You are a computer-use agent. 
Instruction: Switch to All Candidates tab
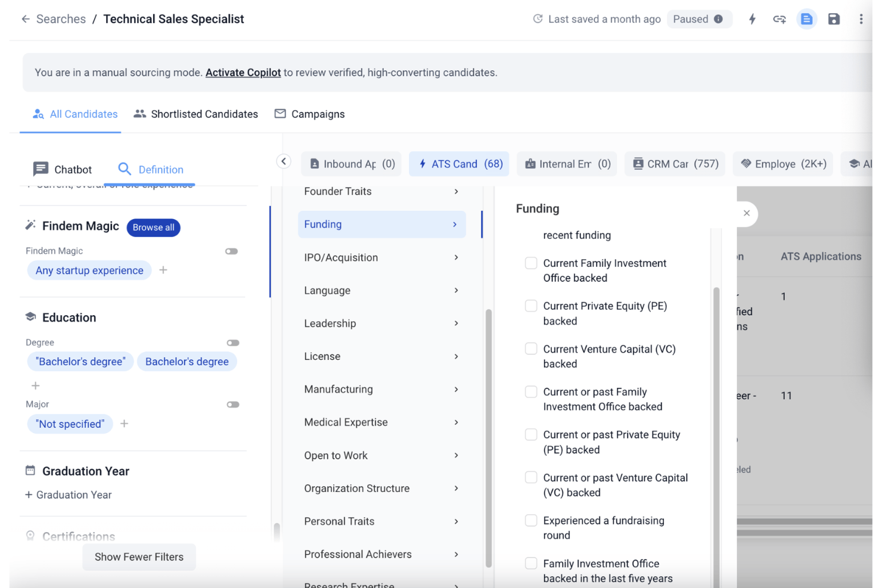[74, 114]
